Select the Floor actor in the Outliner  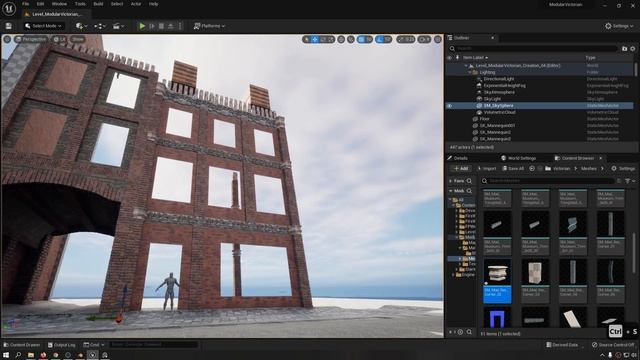tap(484, 119)
